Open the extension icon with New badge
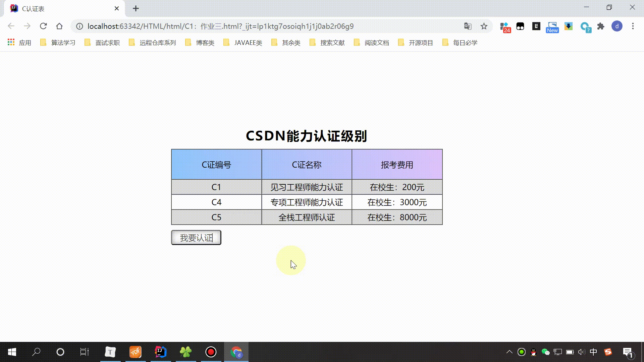This screenshot has height=362, width=644. [552, 27]
